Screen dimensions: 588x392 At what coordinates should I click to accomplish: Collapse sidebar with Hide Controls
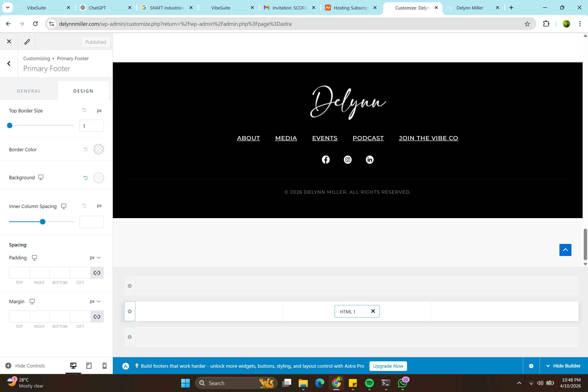point(25,366)
